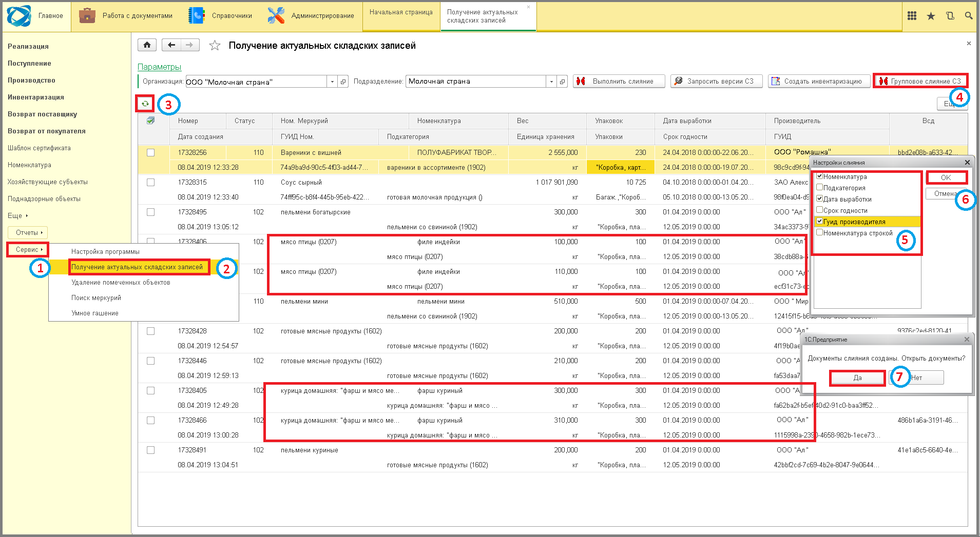
Task: Select Умное гашение menu entry
Action: (94, 313)
